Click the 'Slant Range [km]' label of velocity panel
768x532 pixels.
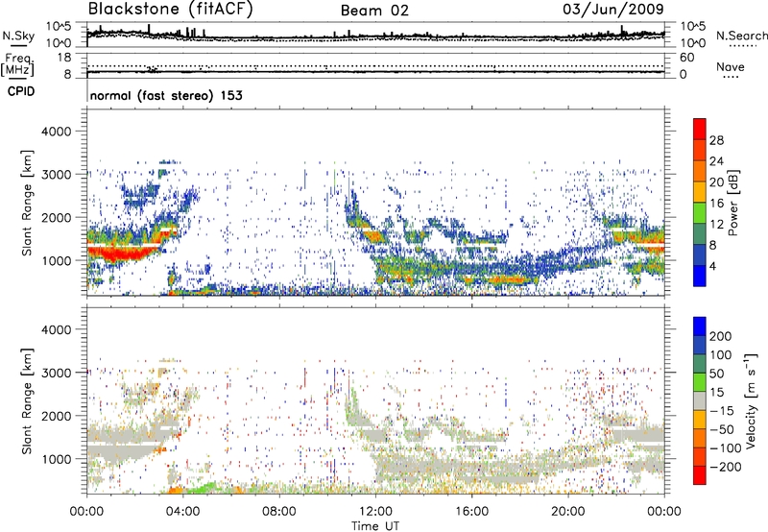(x=27, y=401)
